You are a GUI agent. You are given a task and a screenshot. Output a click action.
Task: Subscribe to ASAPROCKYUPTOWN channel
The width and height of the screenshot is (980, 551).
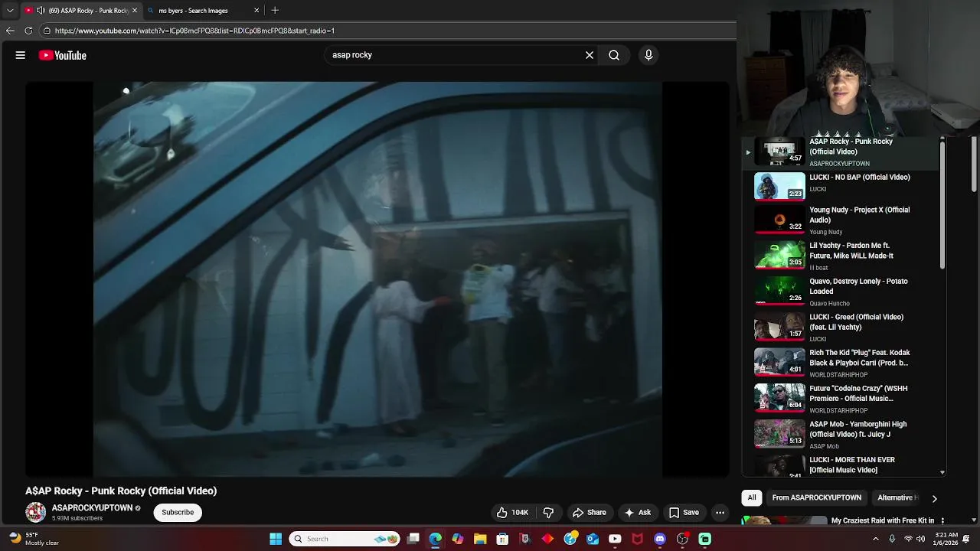pyautogui.click(x=178, y=513)
